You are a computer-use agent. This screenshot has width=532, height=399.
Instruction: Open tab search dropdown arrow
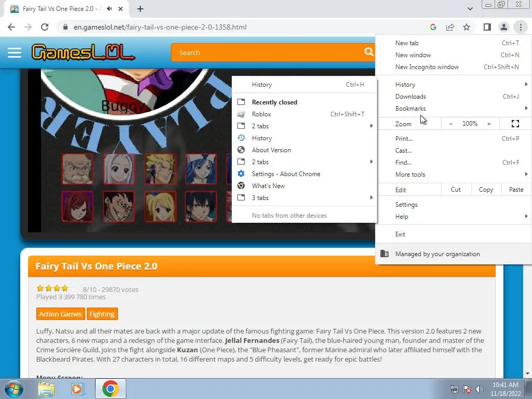coord(470,9)
